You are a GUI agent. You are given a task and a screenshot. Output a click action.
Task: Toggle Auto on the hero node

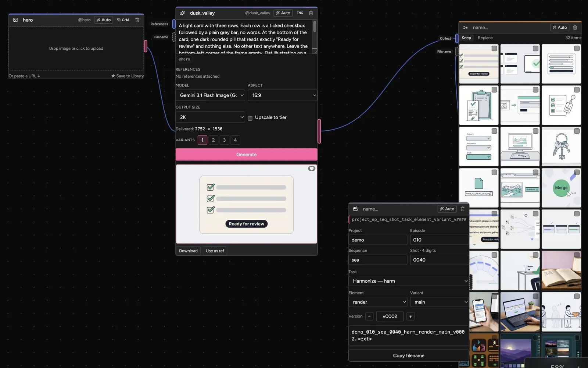point(104,20)
